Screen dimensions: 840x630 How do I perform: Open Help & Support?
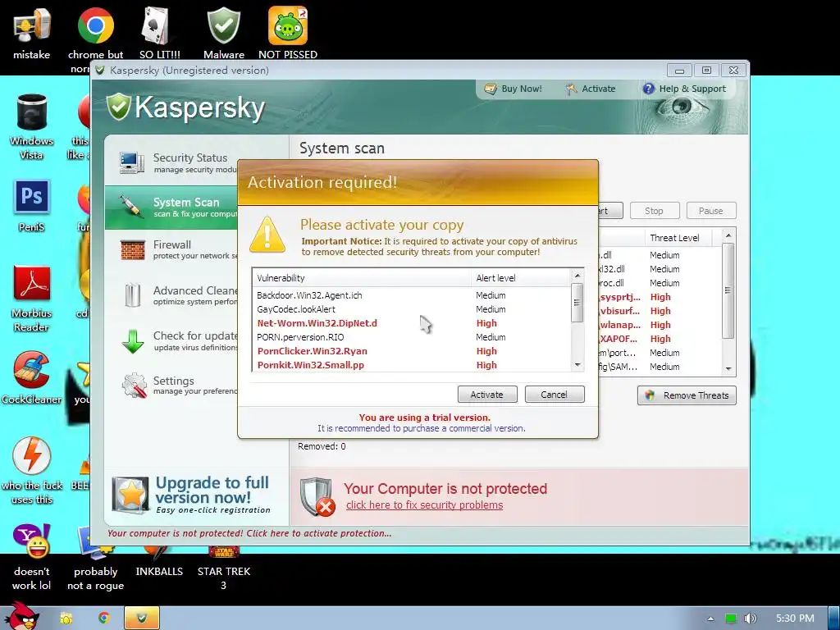(684, 89)
